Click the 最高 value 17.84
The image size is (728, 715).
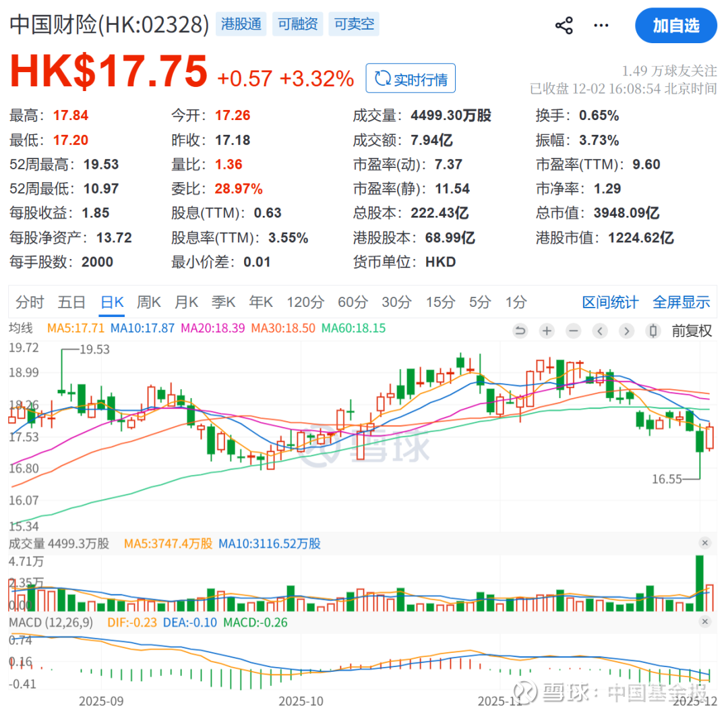(x=71, y=115)
